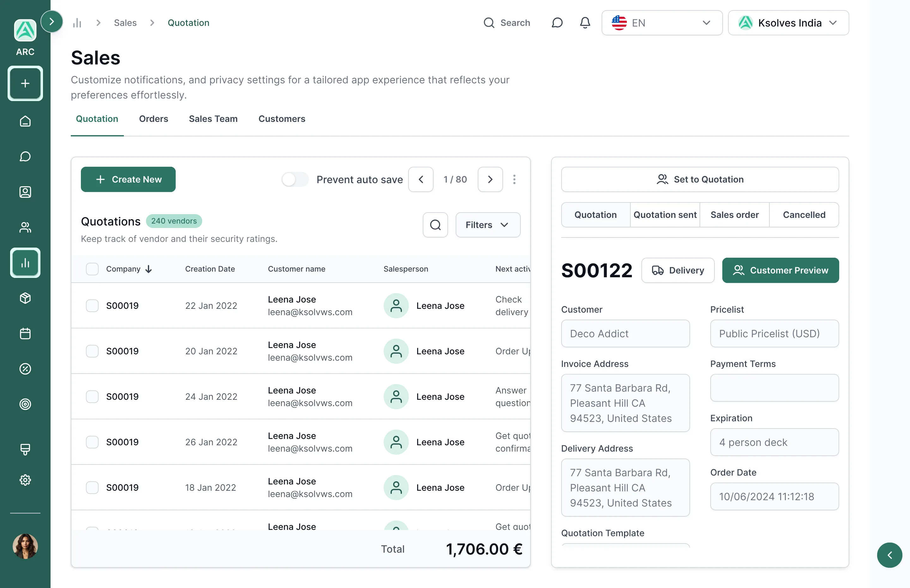
Task: Switch to the Customers tab
Action: pyautogui.click(x=282, y=119)
